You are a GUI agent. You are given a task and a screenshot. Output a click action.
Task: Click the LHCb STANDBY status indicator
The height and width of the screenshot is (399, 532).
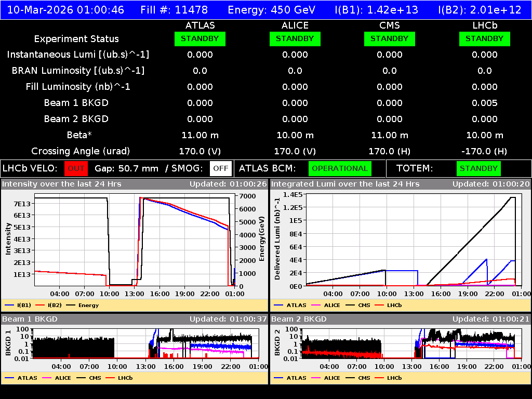pos(484,38)
